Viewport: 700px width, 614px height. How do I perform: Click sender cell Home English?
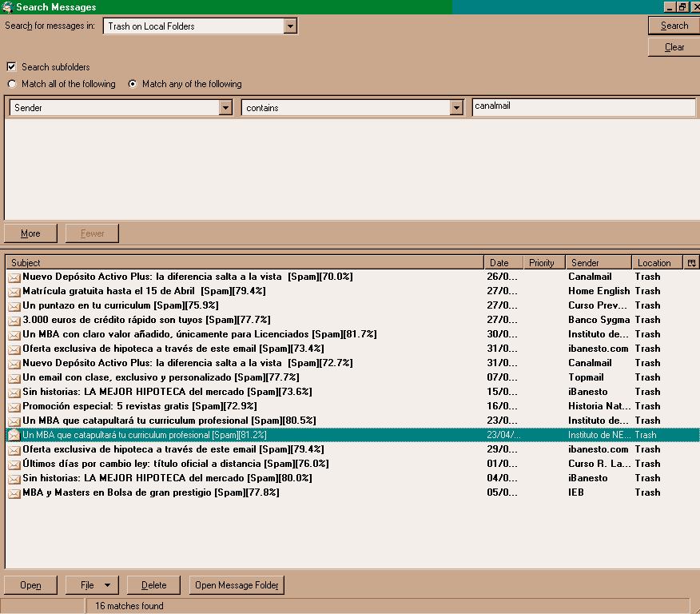tap(599, 291)
